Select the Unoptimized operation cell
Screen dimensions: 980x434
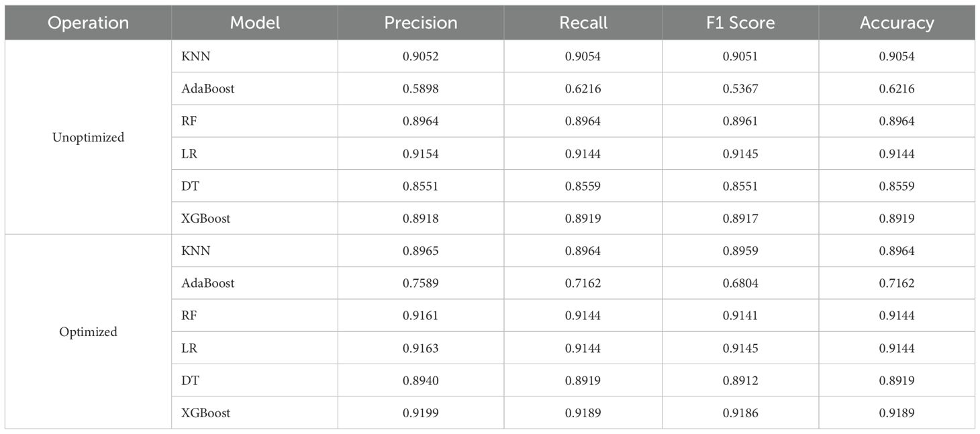[89, 138]
